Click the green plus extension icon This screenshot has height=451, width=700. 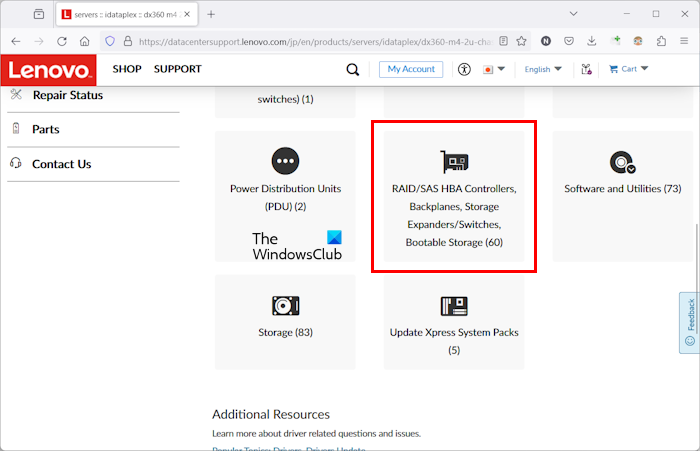[x=615, y=41]
